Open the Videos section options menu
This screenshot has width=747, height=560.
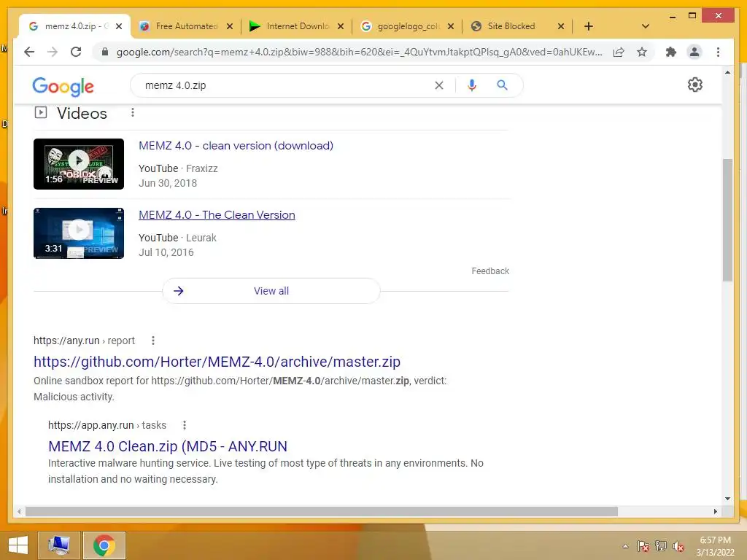133,112
